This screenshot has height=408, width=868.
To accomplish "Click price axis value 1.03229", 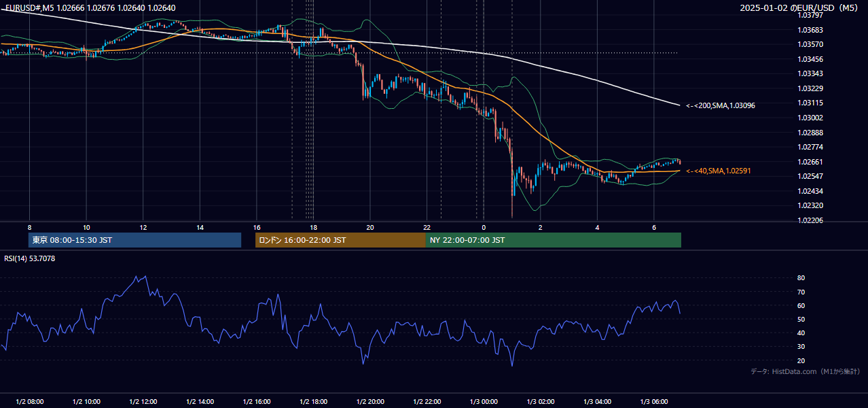I will coord(810,88).
